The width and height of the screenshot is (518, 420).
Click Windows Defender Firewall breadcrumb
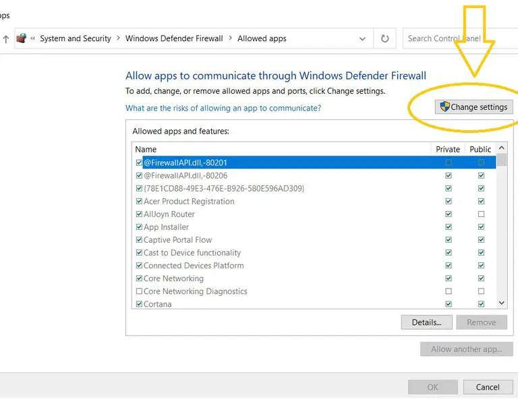click(174, 38)
